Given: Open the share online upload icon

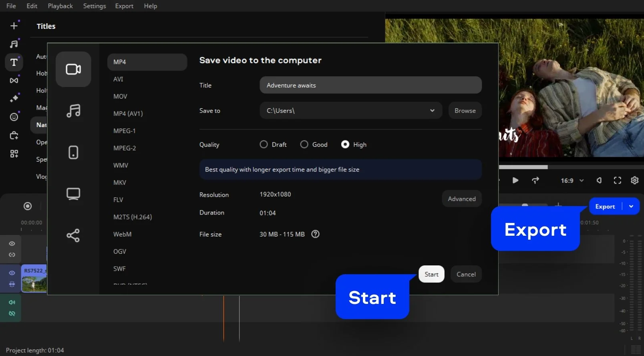Looking at the screenshot, I should [73, 235].
